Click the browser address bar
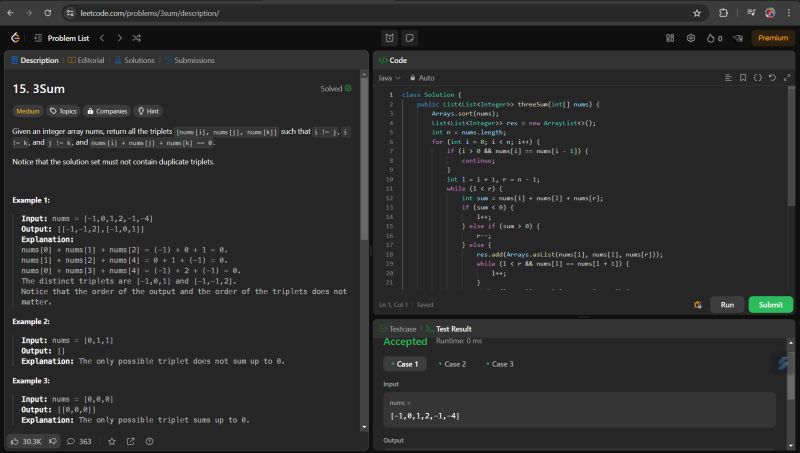800x453 pixels. click(385, 13)
